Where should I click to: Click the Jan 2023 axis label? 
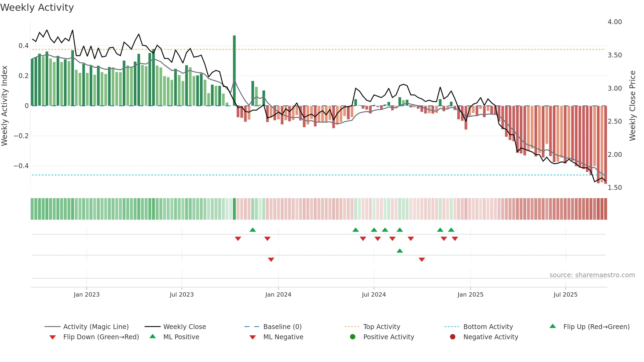pos(87,295)
